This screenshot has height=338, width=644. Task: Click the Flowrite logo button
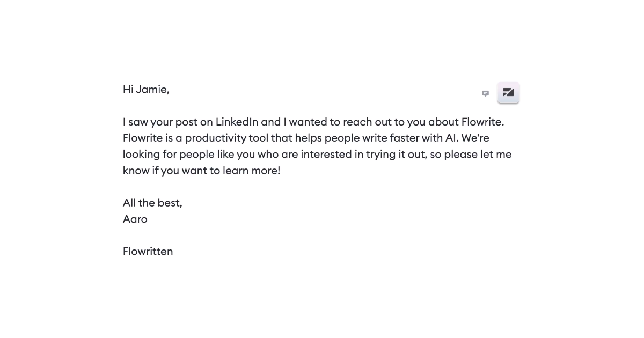click(508, 93)
